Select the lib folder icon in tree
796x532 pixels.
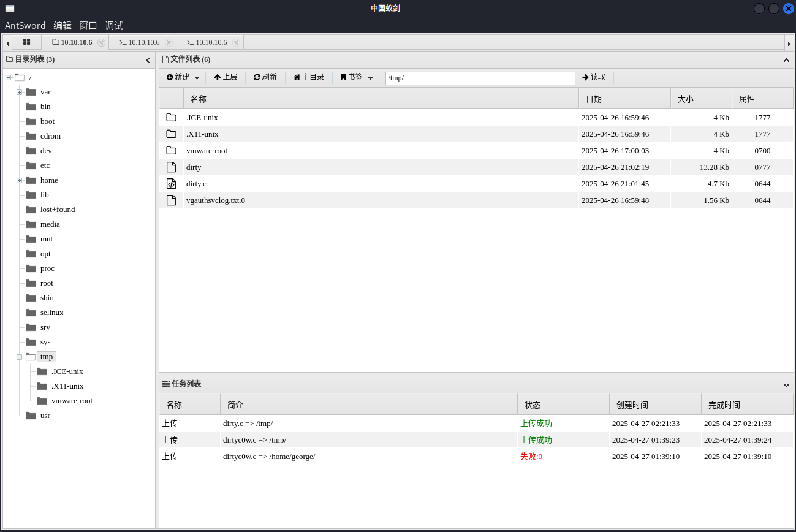click(31, 195)
